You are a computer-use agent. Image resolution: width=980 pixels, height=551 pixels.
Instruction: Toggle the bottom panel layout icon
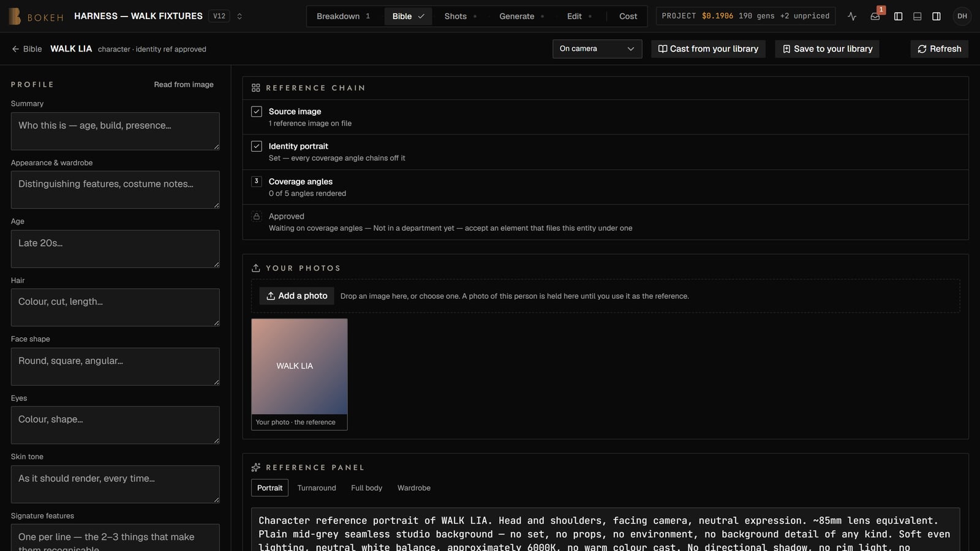[x=918, y=17]
